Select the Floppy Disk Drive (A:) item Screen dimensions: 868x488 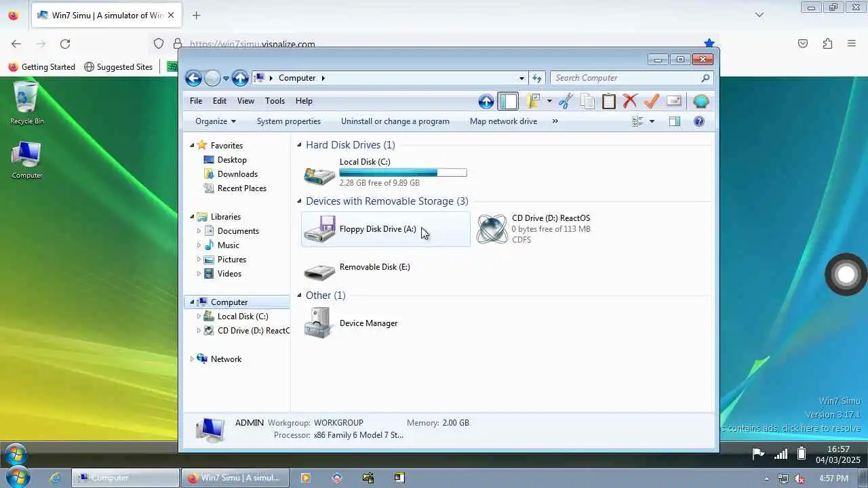pyautogui.click(x=385, y=229)
